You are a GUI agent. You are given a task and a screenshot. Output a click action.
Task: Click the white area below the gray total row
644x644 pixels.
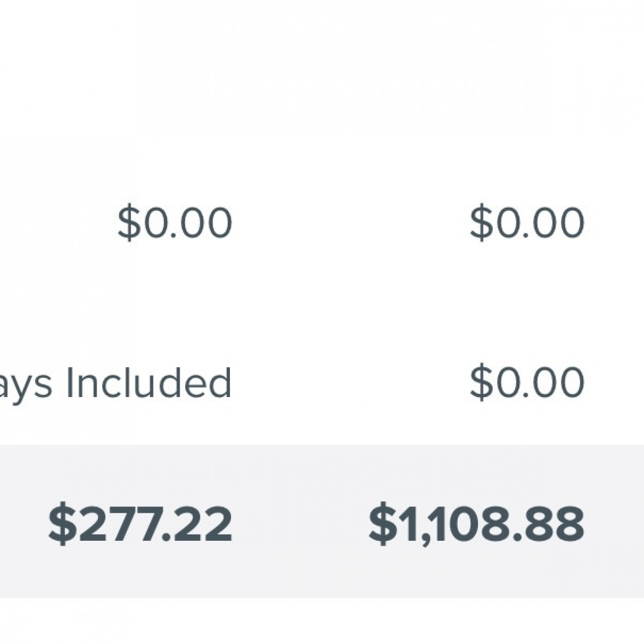click(322, 622)
